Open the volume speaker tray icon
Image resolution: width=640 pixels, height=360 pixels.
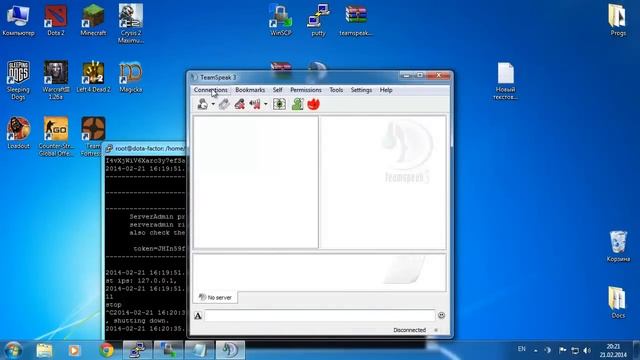click(587, 350)
